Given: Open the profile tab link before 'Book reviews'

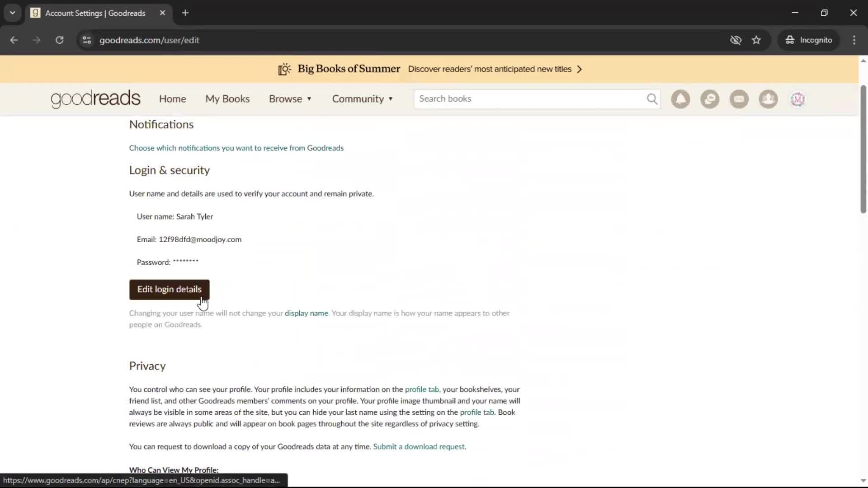Looking at the screenshot, I should [x=476, y=413].
